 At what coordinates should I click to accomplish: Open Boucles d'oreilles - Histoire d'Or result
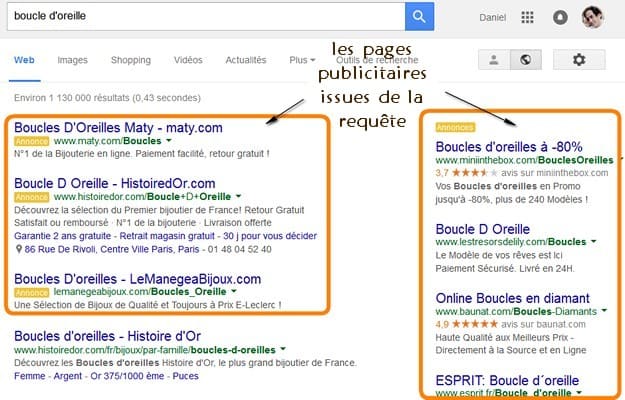click(x=107, y=336)
